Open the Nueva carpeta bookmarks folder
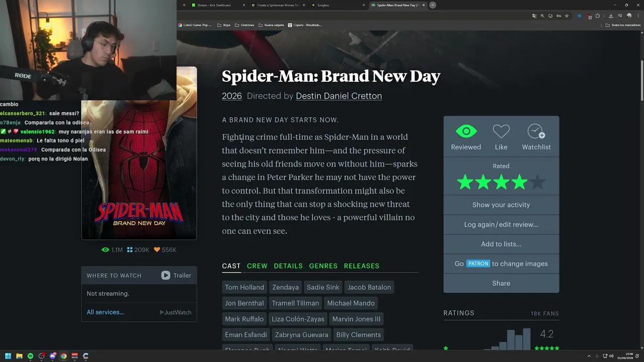The width and height of the screenshot is (644, 362). pos(271,25)
